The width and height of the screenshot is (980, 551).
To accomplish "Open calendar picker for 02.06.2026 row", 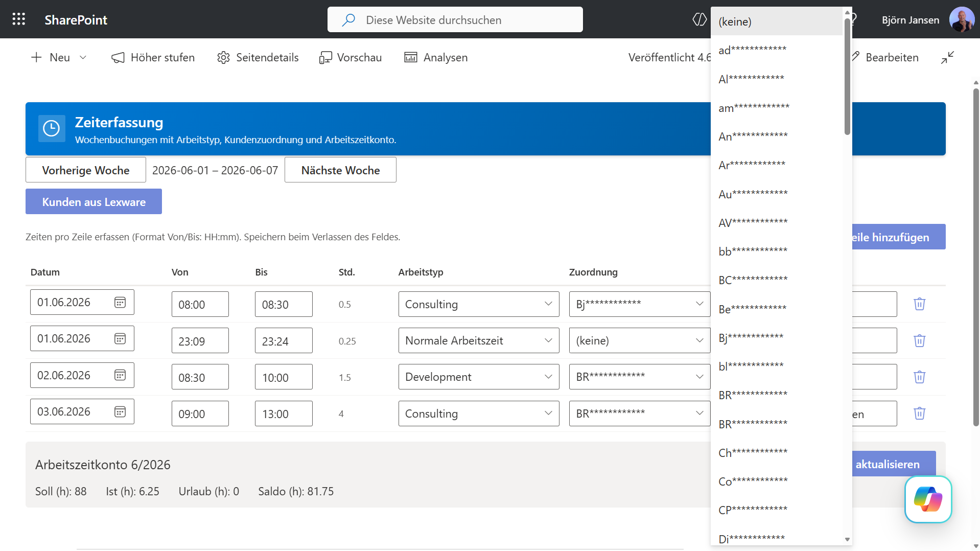I will pyautogui.click(x=120, y=375).
